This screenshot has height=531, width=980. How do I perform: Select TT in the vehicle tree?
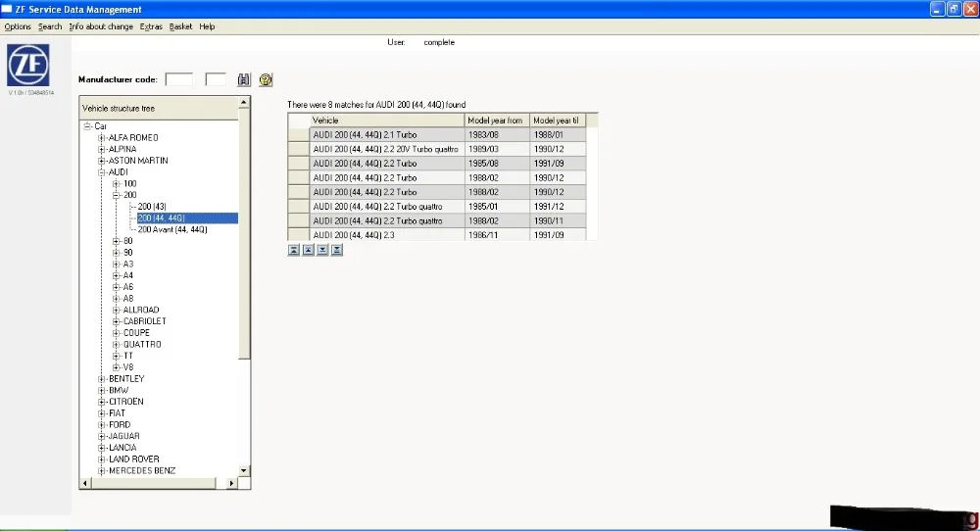[x=128, y=356]
